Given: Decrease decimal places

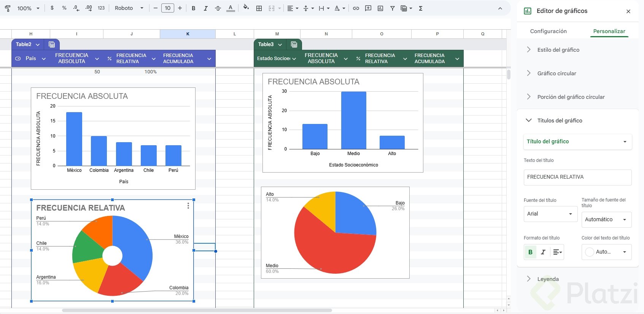Looking at the screenshot, I should [76, 8].
